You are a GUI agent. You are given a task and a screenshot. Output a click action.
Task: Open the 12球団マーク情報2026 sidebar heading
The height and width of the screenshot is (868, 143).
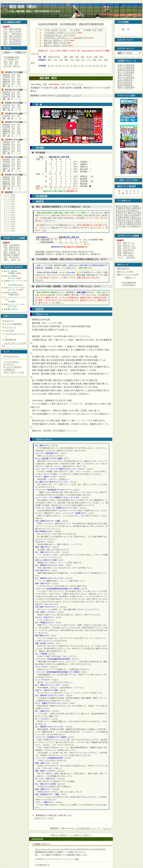click(14, 53)
